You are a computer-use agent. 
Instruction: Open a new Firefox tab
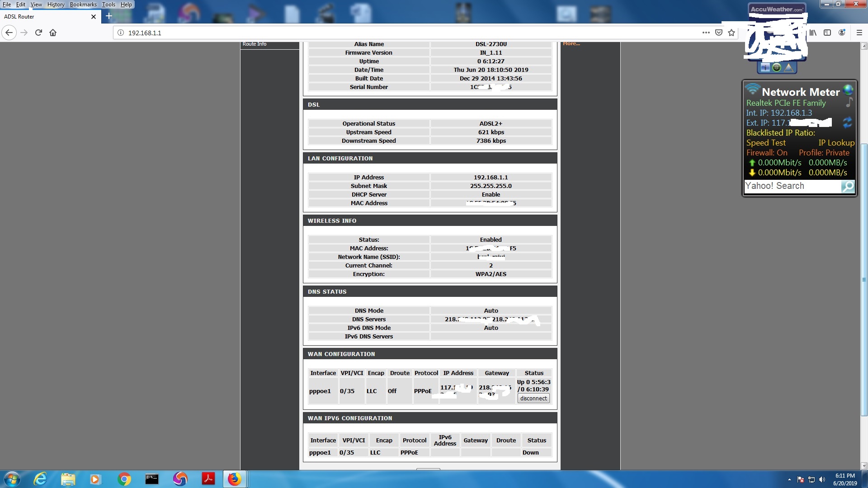coord(108,16)
